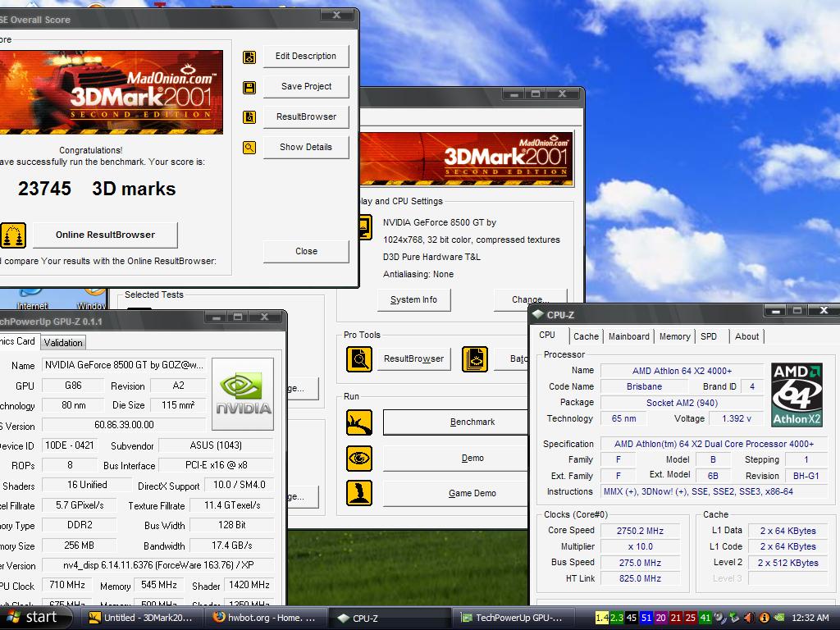Click the GPU-Z Memory Size value 256 MB
This screenshot has width=840, height=630.
[80, 546]
